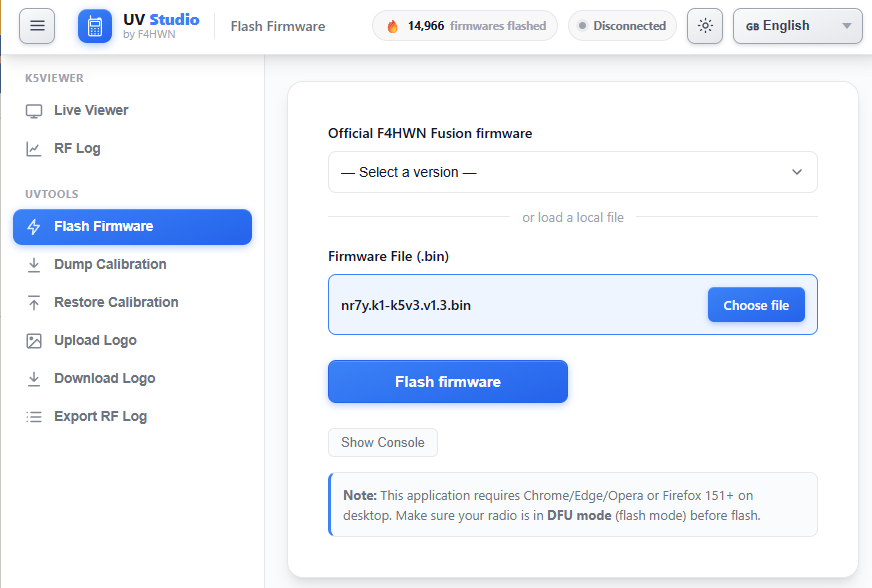Open the hamburger sidebar menu
This screenshot has height=588, width=872.
37,26
